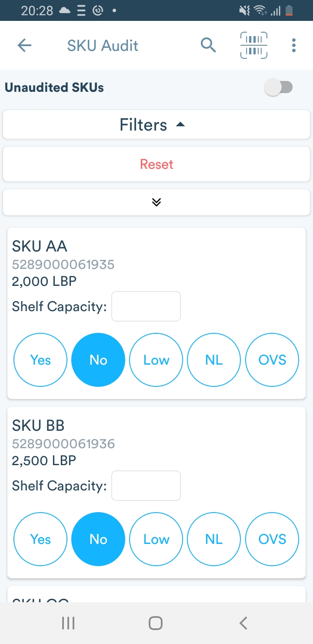Image resolution: width=313 pixels, height=644 pixels.
Task: Focus SKU AA Shelf Capacity field
Action: coord(146,306)
